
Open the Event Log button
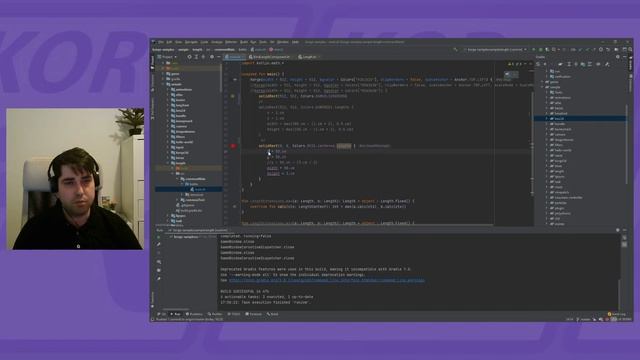617,314
